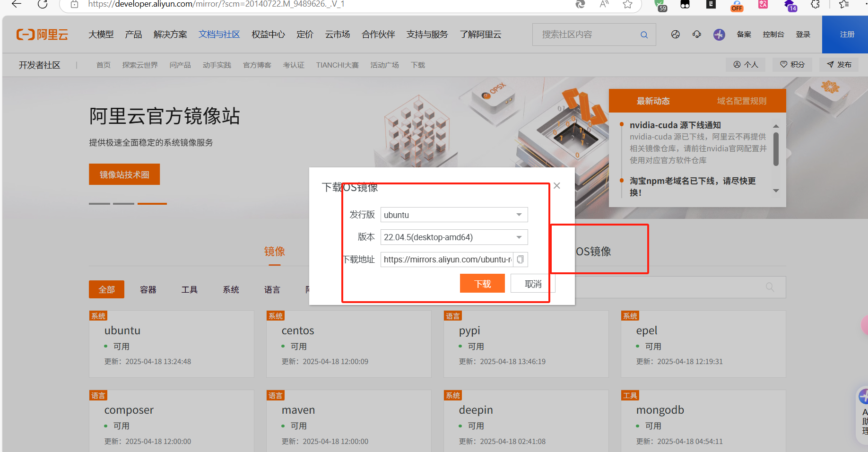Open the green shield extension with 59 badge
This screenshot has height=452, width=868.
tap(660, 5)
